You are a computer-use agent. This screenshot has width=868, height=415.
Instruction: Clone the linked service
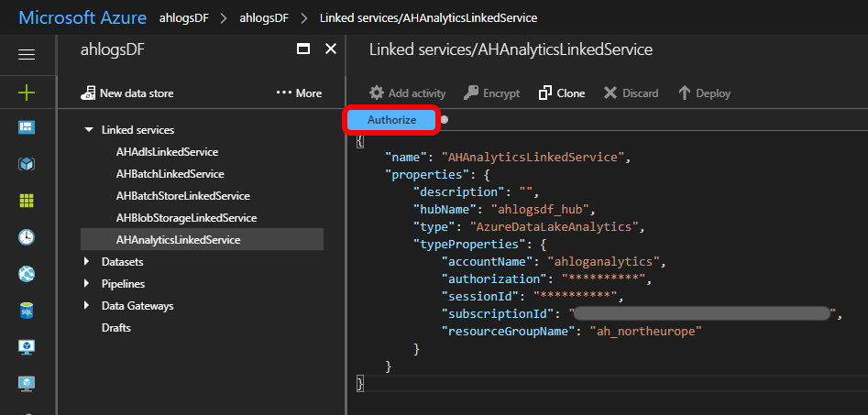pos(561,93)
